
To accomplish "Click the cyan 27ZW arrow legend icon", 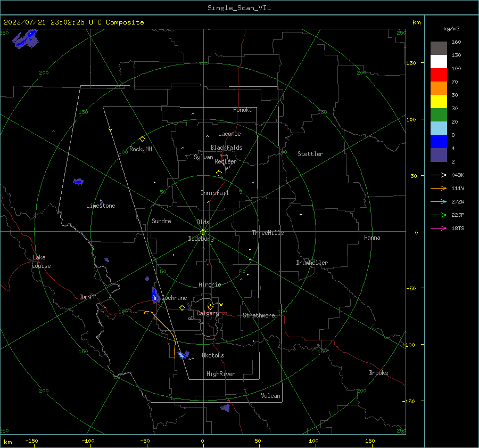I will tap(439, 201).
